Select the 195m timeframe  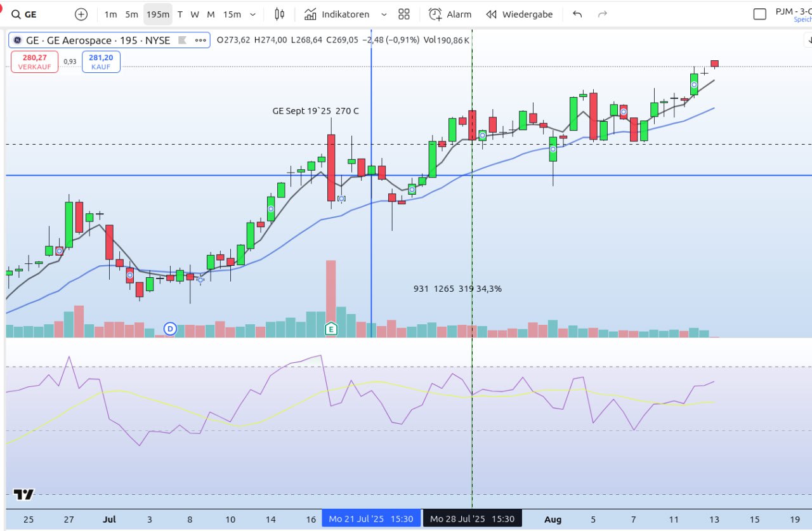coord(157,14)
